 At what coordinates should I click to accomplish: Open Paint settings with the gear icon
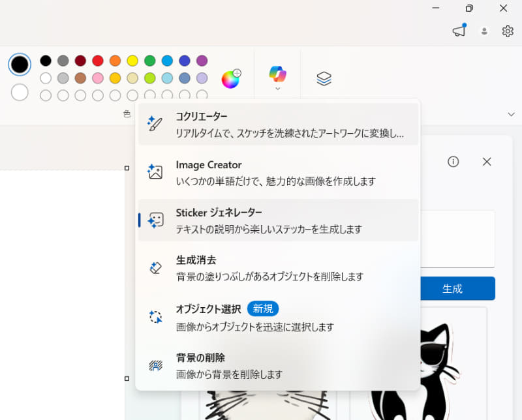(507, 31)
